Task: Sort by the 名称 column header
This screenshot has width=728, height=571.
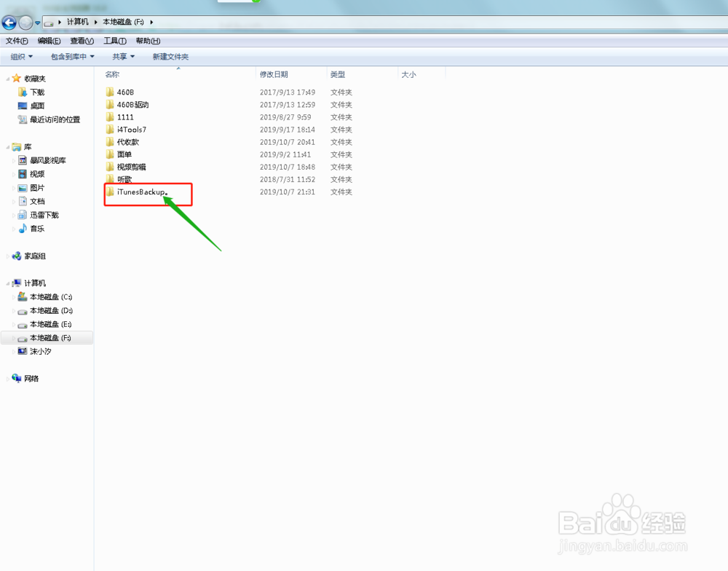Action: point(112,74)
